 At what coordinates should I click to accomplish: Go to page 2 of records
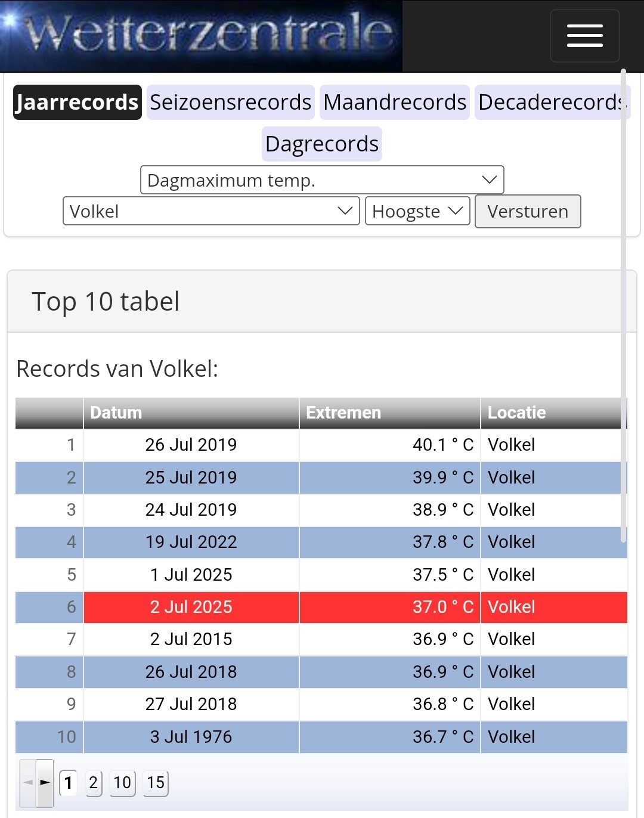93,782
